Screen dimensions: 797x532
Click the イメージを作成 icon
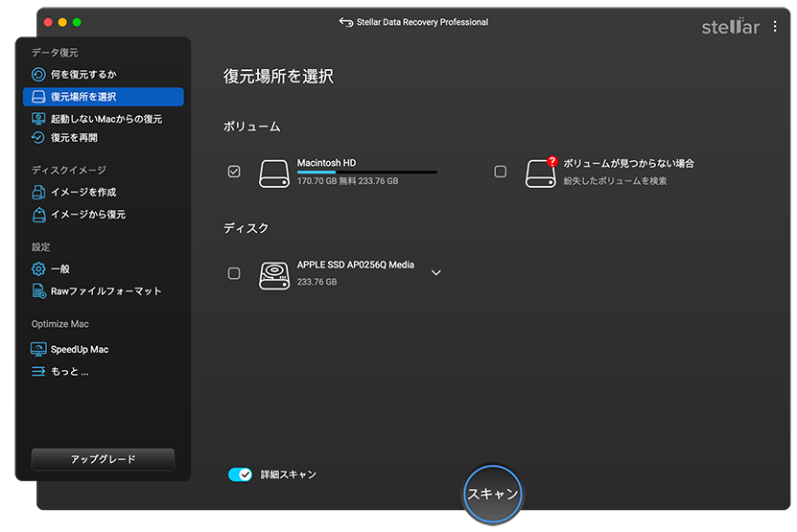coord(38,193)
